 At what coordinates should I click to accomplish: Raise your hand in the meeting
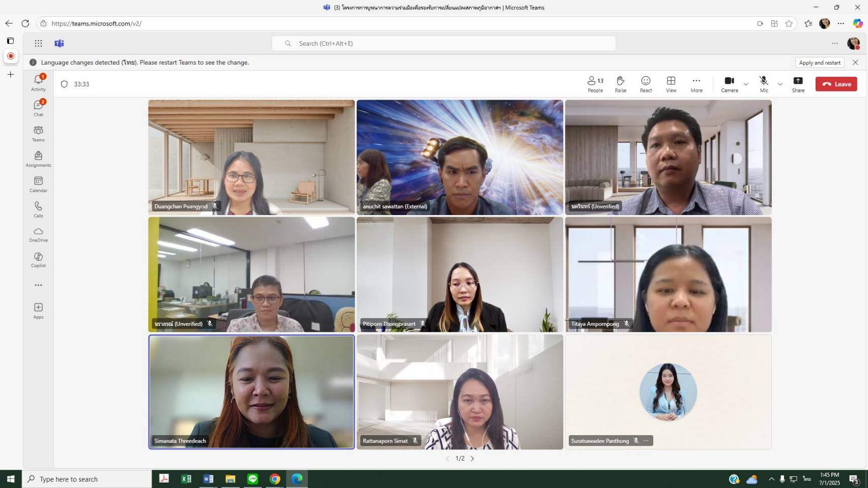[x=620, y=84]
